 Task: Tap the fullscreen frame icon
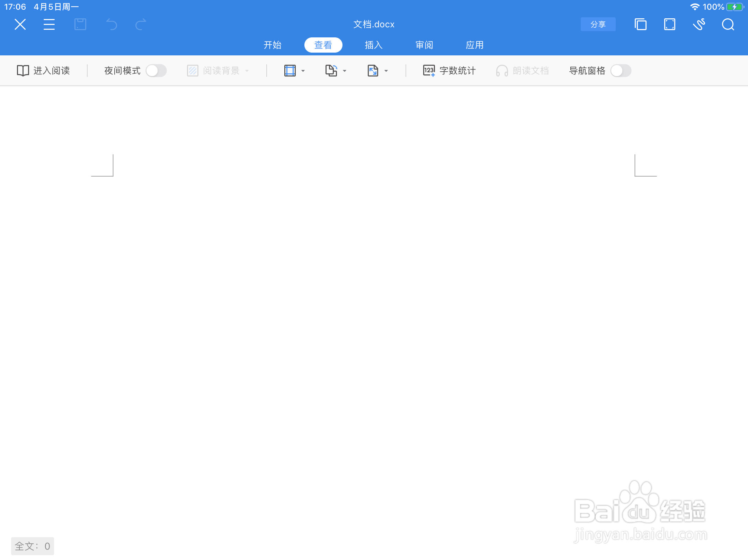(x=669, y=25)
